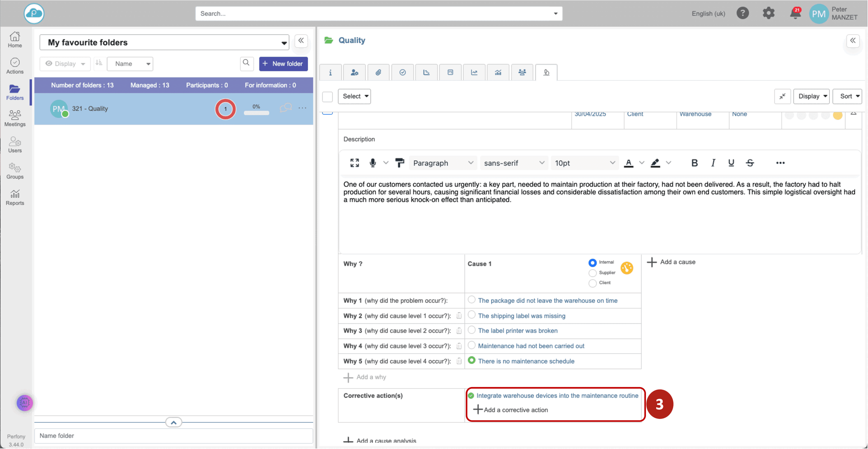
Task: Open the My favourite folders dropdown
Action: (x=165, y=43)
